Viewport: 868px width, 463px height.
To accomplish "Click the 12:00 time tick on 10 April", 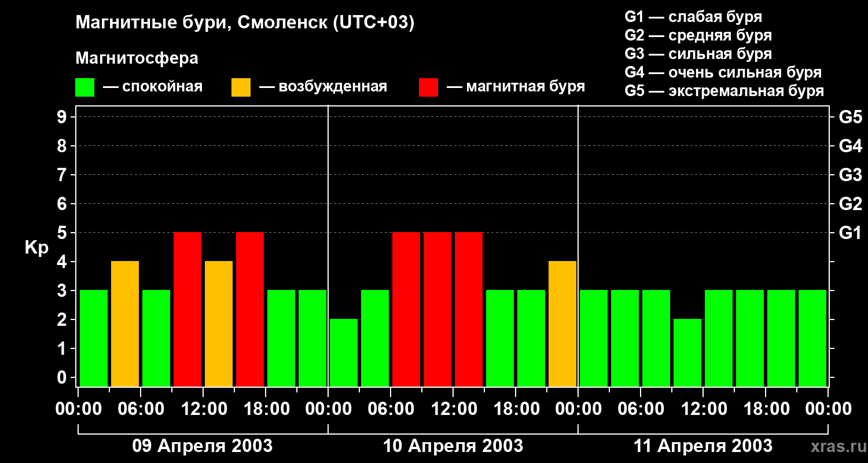I will (x=453, y=410).
